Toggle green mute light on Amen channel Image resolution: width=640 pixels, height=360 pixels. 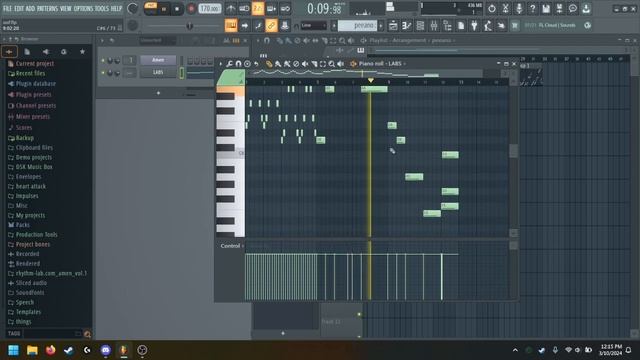(103, 60)
